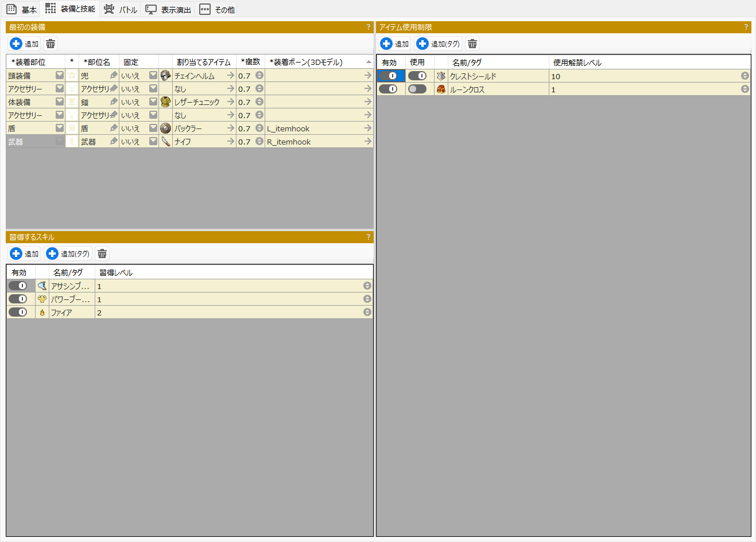Screen dimensions: 756x542
Task: Click 追加 button in 最初の装備
Action: [24, 44]
